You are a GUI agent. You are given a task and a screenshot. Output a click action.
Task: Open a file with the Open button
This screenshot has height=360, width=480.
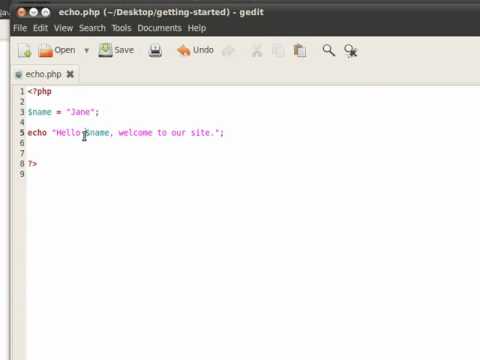(57, 51)
